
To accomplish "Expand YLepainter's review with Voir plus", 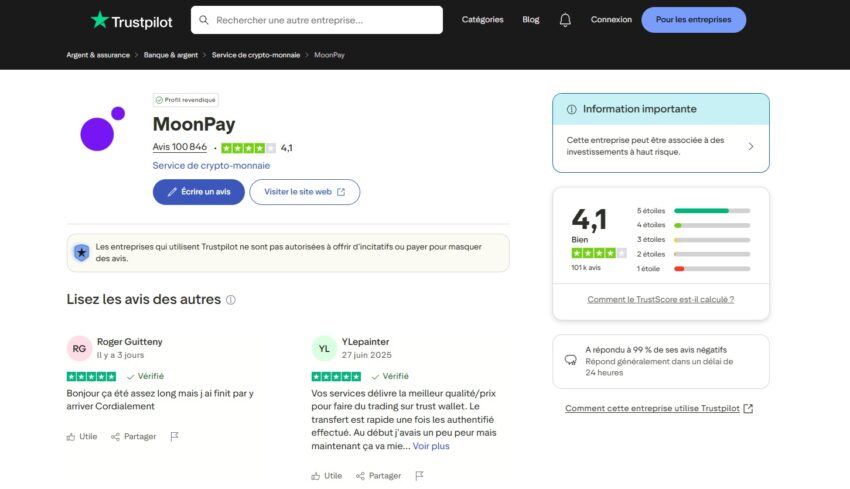I will [x=431, y=446].
